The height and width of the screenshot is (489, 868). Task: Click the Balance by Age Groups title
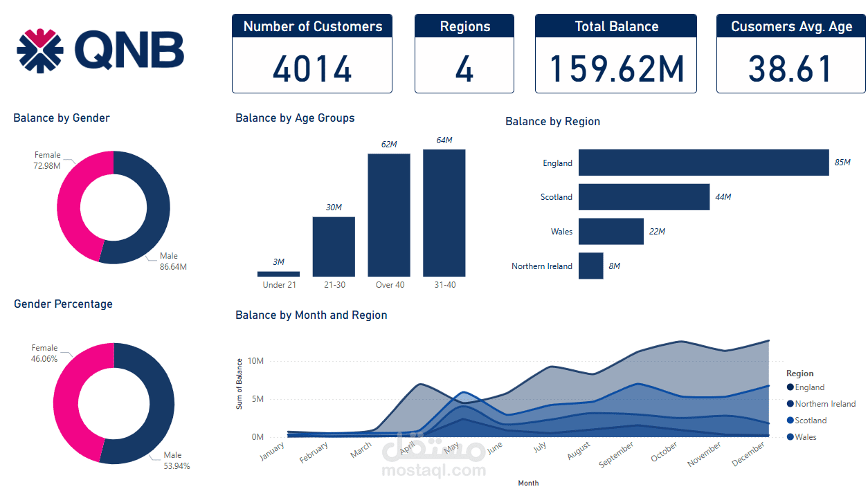tap(295, 118)
